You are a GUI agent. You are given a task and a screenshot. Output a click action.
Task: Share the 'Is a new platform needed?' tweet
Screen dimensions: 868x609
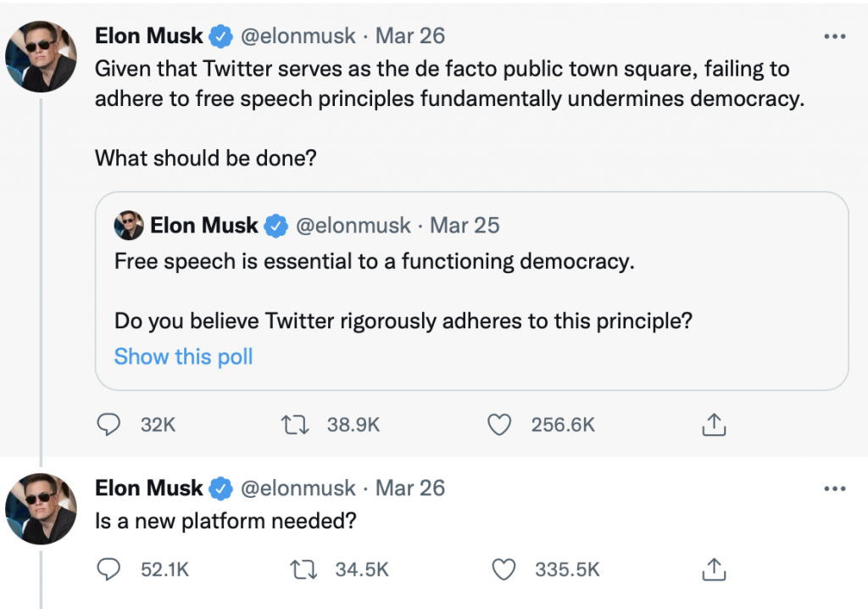tap(714, 569)
